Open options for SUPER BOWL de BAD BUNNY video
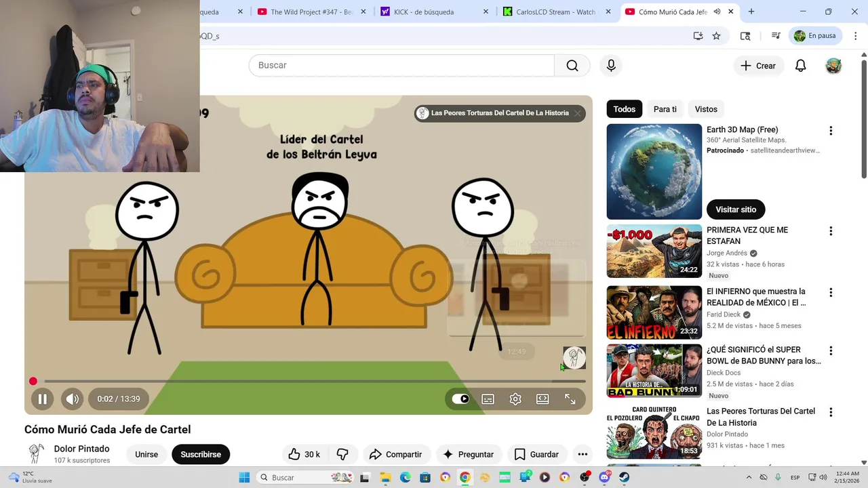This screenshot has height=488, width=868. pyautogui.click(x=831, y=351)
